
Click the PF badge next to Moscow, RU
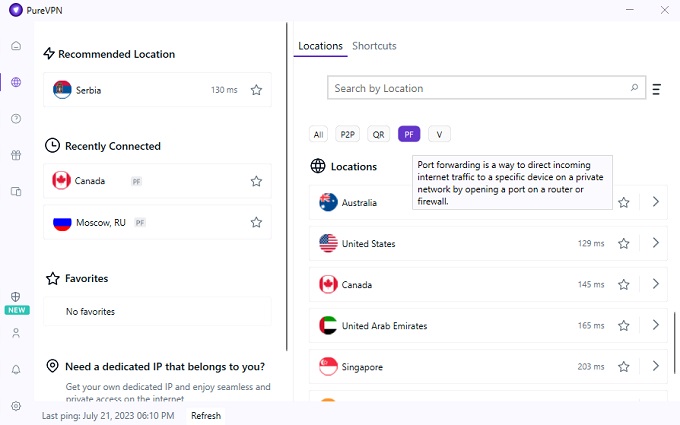tap(140, 223)
